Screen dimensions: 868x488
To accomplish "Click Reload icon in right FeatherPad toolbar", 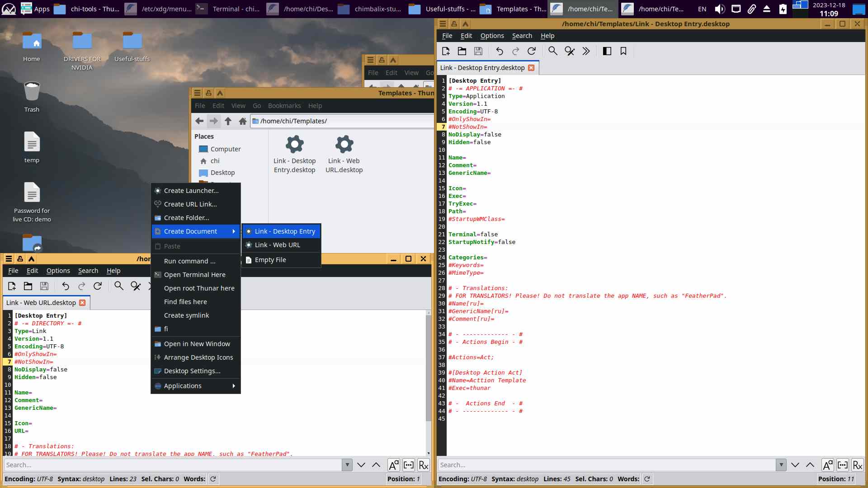I will point(532,51).
